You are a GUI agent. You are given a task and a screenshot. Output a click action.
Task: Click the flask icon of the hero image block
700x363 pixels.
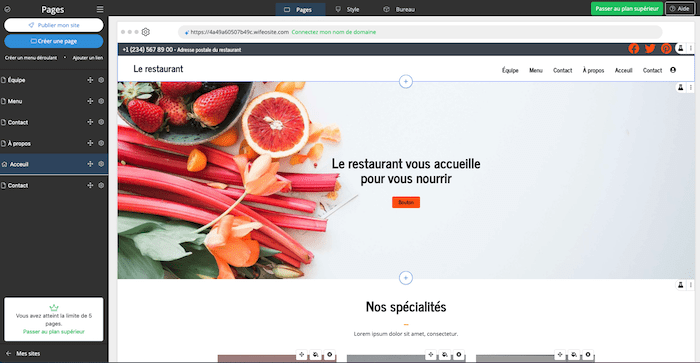[680, 88]
